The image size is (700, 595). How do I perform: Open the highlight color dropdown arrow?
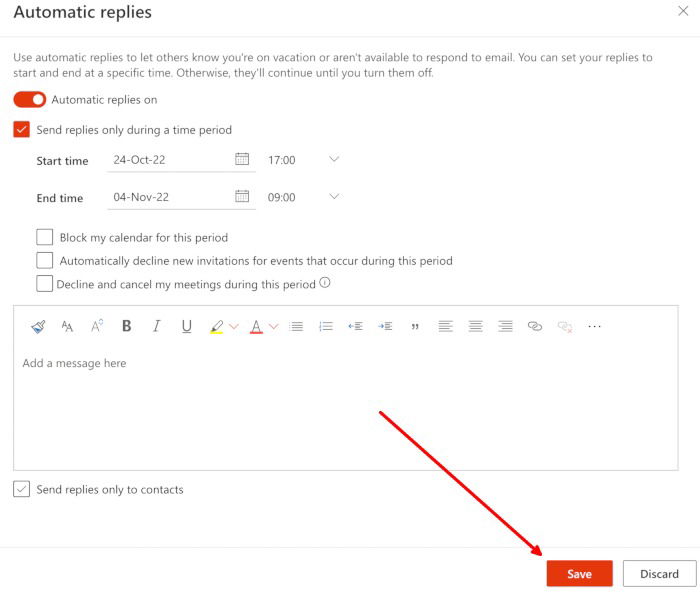234,326
